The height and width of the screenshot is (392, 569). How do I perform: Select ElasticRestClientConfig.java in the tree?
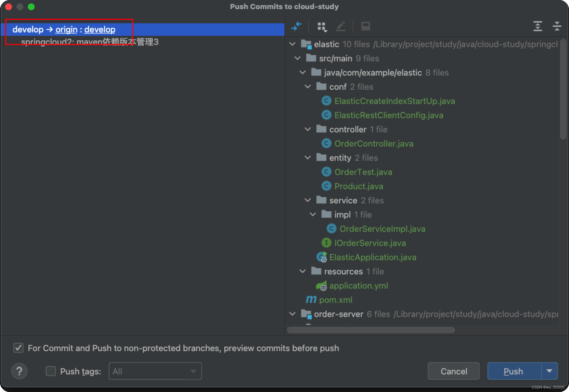(388, 115)
